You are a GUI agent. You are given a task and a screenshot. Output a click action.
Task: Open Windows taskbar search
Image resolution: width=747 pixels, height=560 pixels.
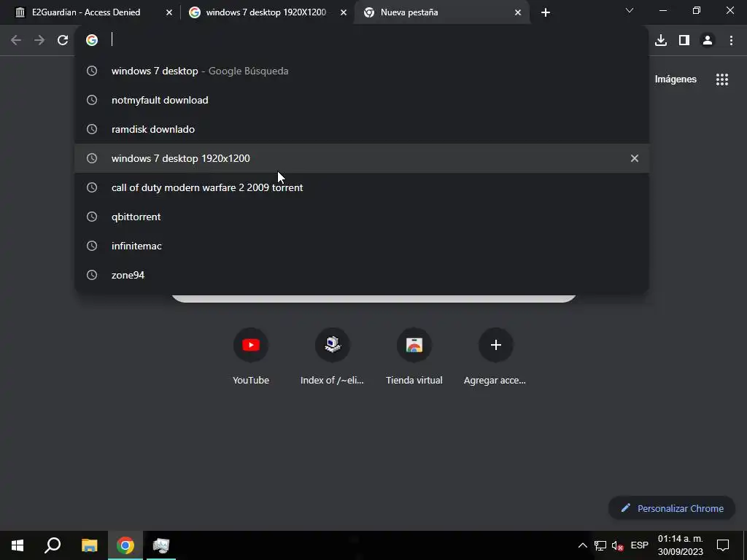click(53, 545)
